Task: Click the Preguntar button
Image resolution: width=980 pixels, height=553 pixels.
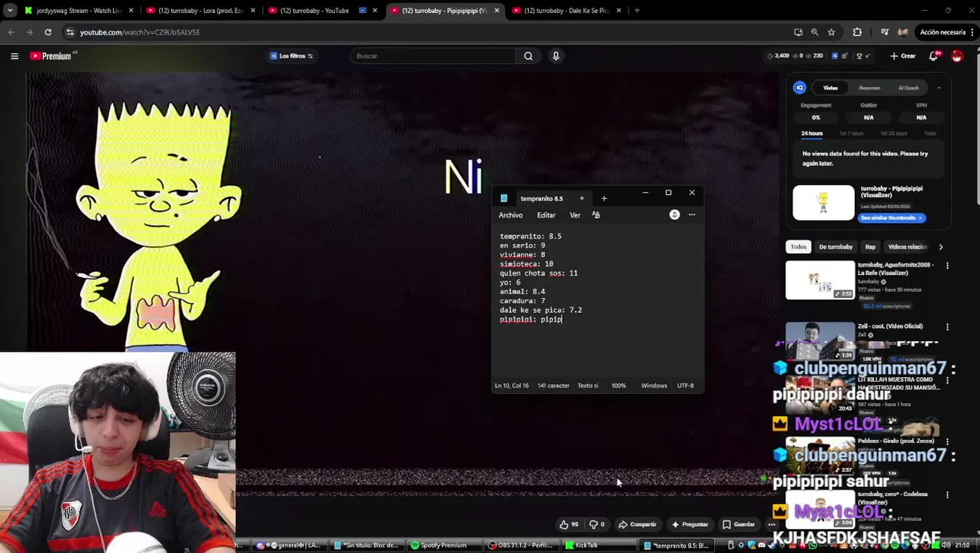Action: tap(689, 525)
